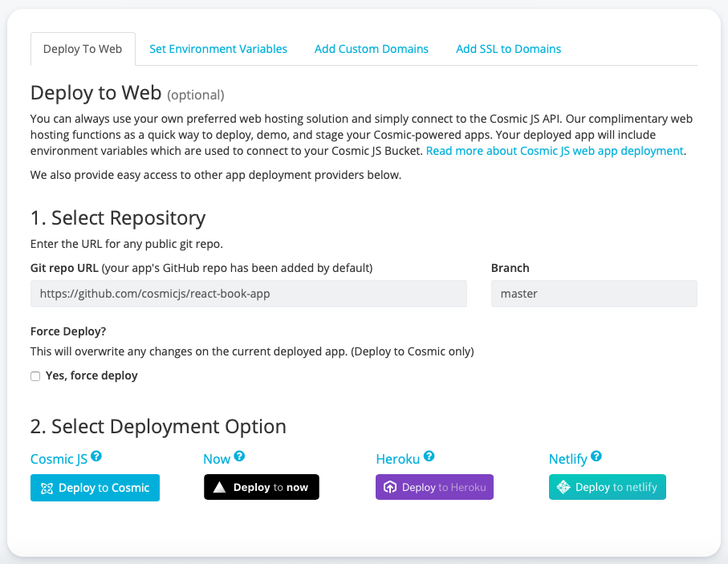Switch to the Set Environment Variables tab
The width and height of the screenshot is (728, 564).
[x=218, y=49]
